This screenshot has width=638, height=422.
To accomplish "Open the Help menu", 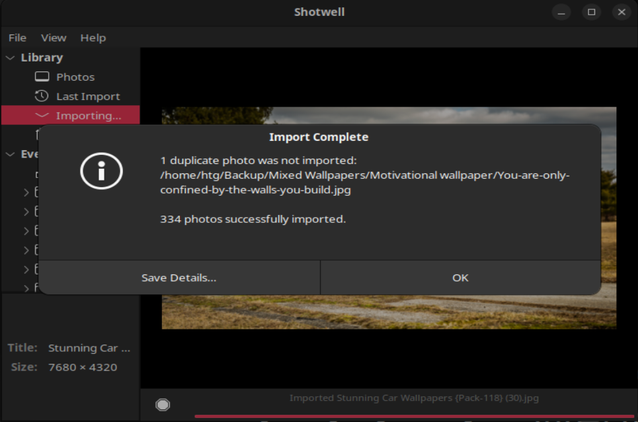I will click(93, 38).
